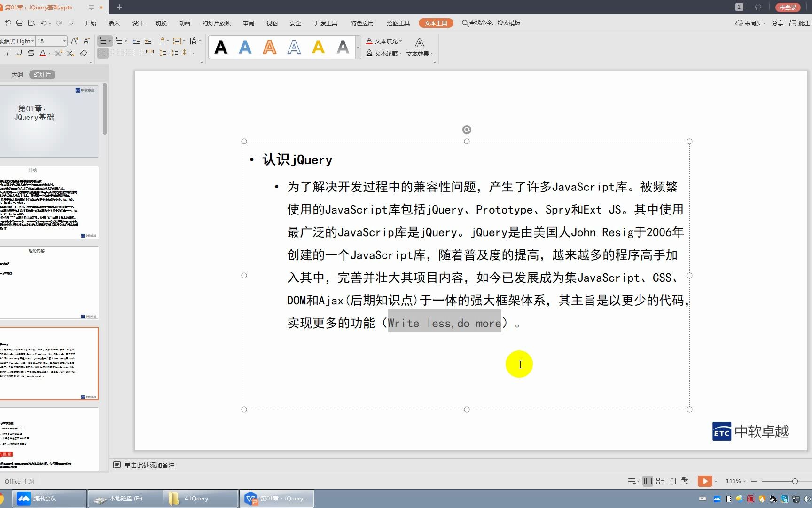Switch to the 开始 ribbon tab
Image resolution: width=812 pixels, height=508 pixels.
(90, 23)
